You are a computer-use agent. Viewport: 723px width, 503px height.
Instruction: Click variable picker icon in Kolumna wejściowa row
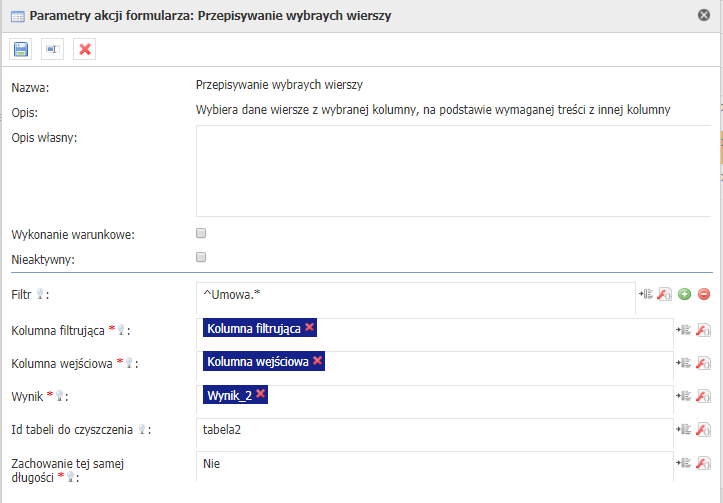coord(684,363)
